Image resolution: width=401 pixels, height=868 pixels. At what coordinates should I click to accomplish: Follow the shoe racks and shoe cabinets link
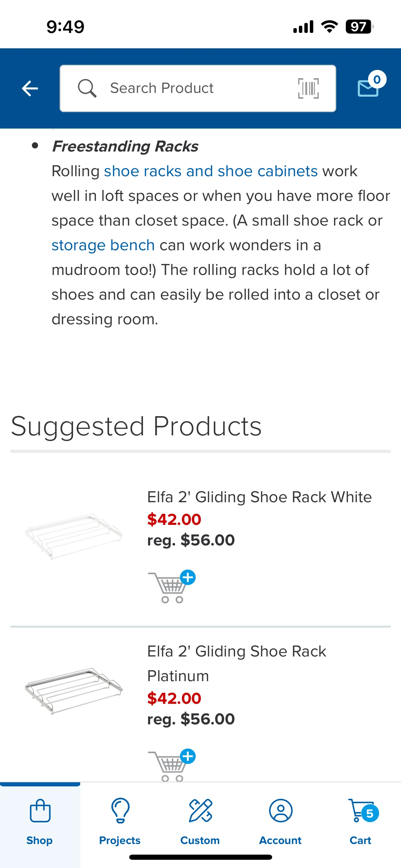tap(211, 171)
